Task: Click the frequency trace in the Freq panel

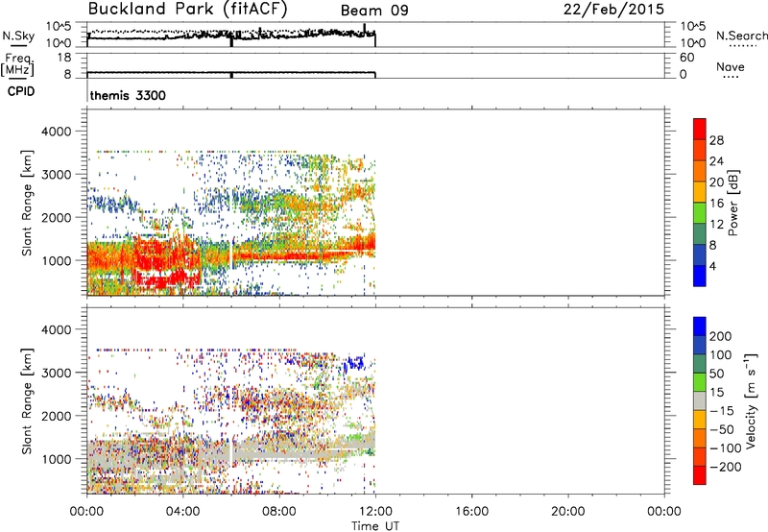Action: click(x=231, y=72)
